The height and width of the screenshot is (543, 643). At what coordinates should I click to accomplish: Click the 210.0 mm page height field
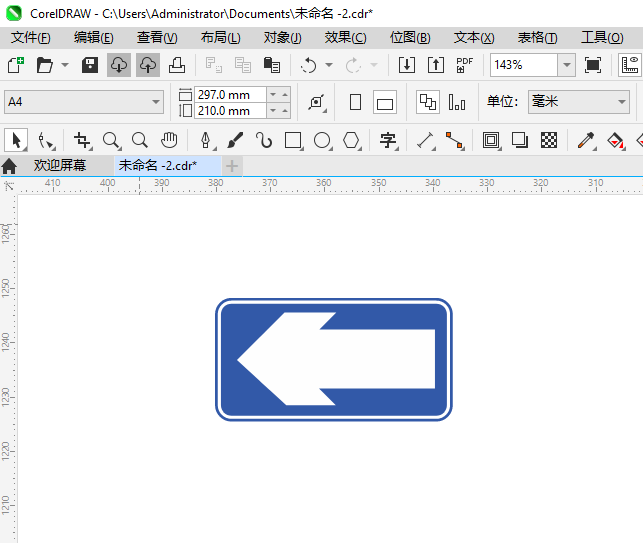tap(230, 111)
